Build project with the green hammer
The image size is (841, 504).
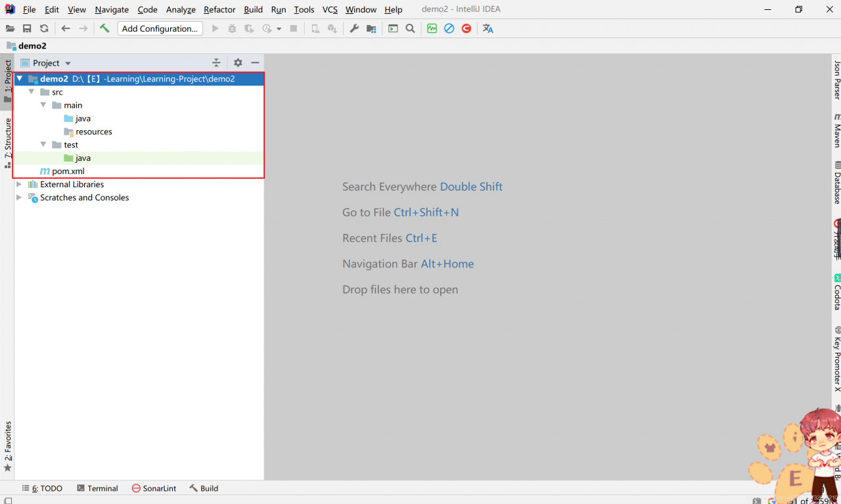tap(104, 28)
